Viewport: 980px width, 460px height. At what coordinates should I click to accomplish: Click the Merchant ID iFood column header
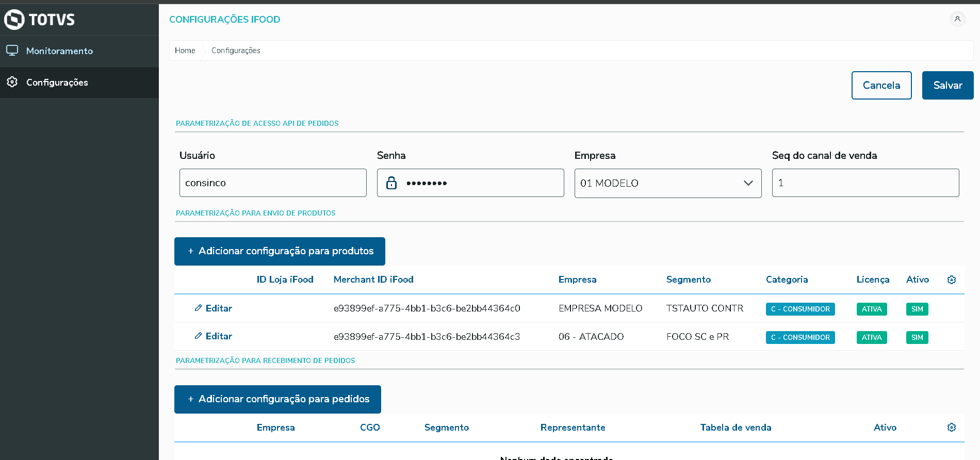(x=373, y=280)
